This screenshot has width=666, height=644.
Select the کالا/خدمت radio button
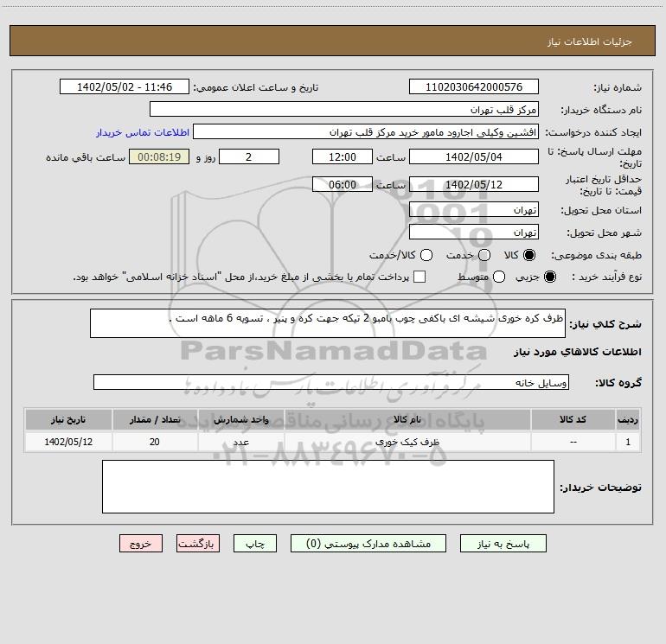[426, 255]
